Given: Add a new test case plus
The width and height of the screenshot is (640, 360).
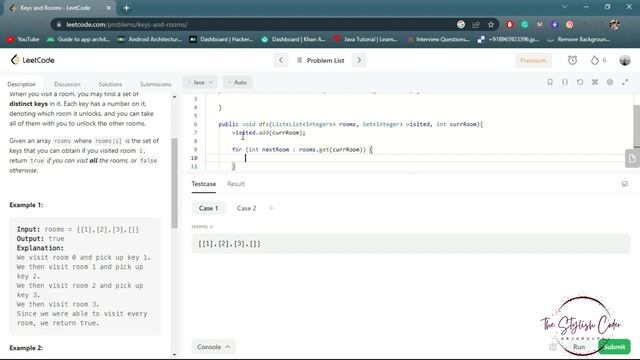Looking at the screenshot, I should (271, 208).
